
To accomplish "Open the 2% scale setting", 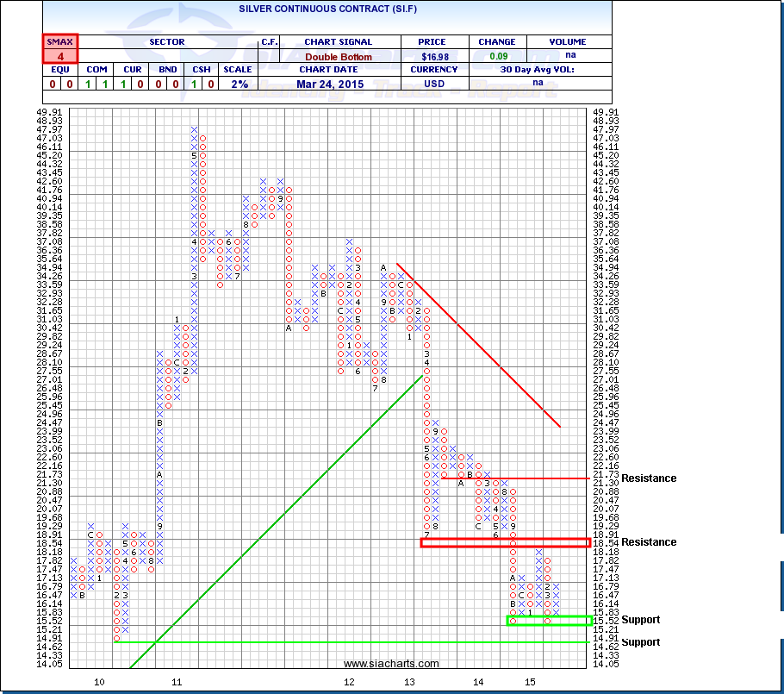I will pyautogui.click(x=239, y=84).
